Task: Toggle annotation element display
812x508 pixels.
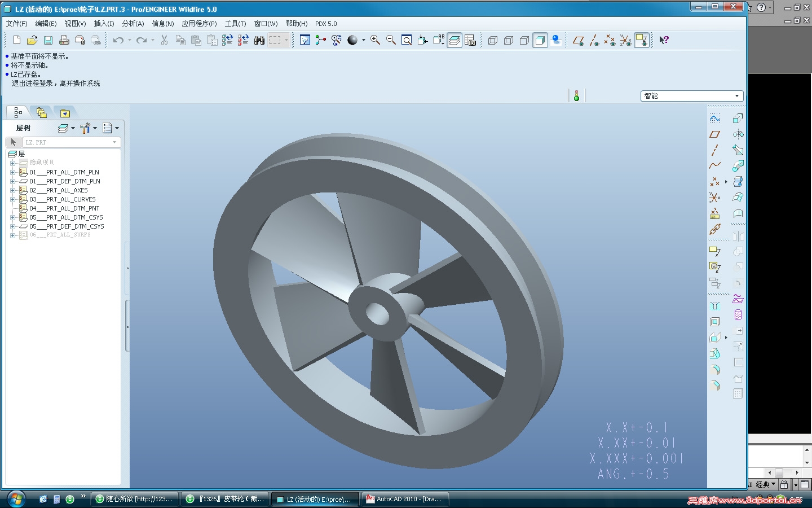Action: tap(642, 40)
